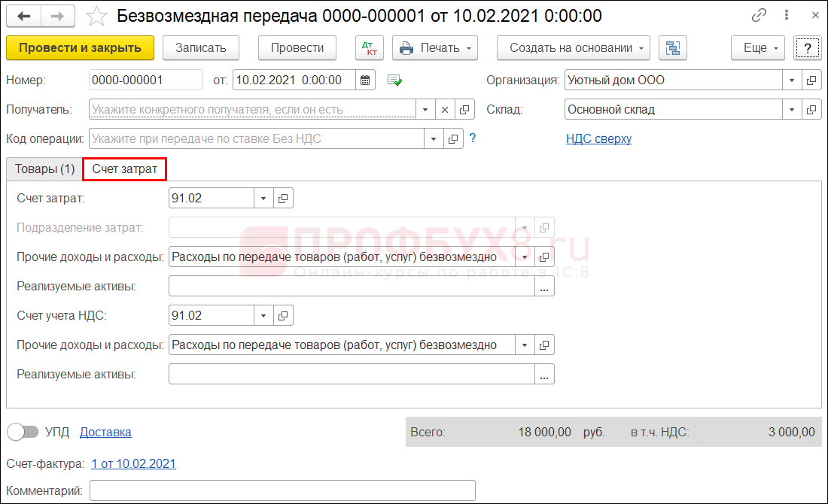Expand the Счет затрат account dropdown

pyautogui.click(x=263, y=199)
